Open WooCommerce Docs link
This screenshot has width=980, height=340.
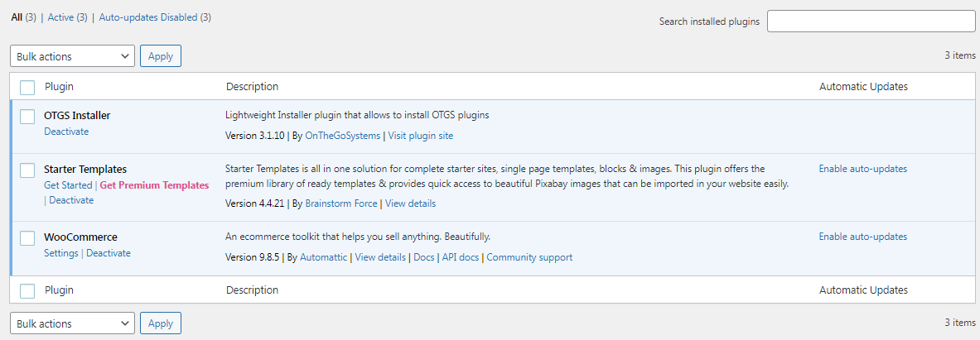[x=424, y=257]
